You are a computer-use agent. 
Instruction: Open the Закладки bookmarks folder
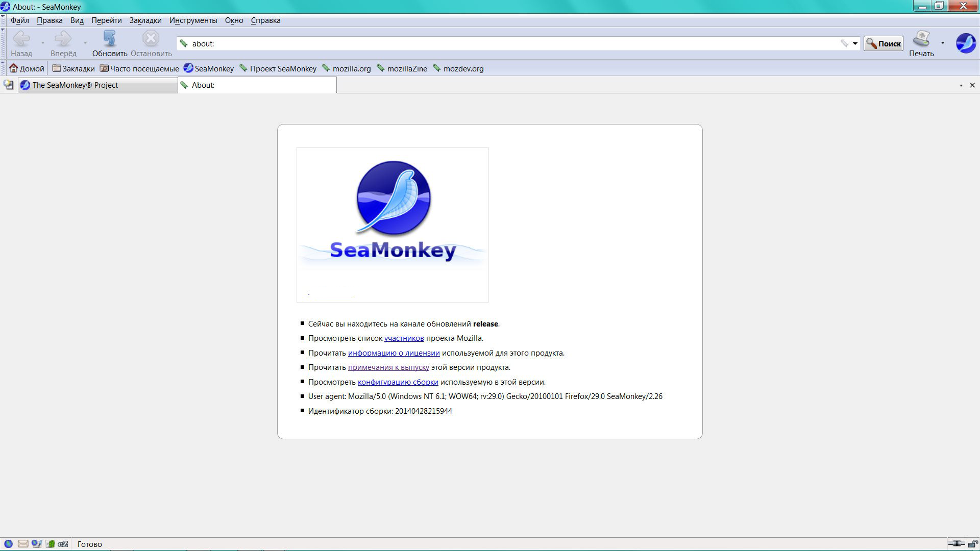click(x=73, y=68)
